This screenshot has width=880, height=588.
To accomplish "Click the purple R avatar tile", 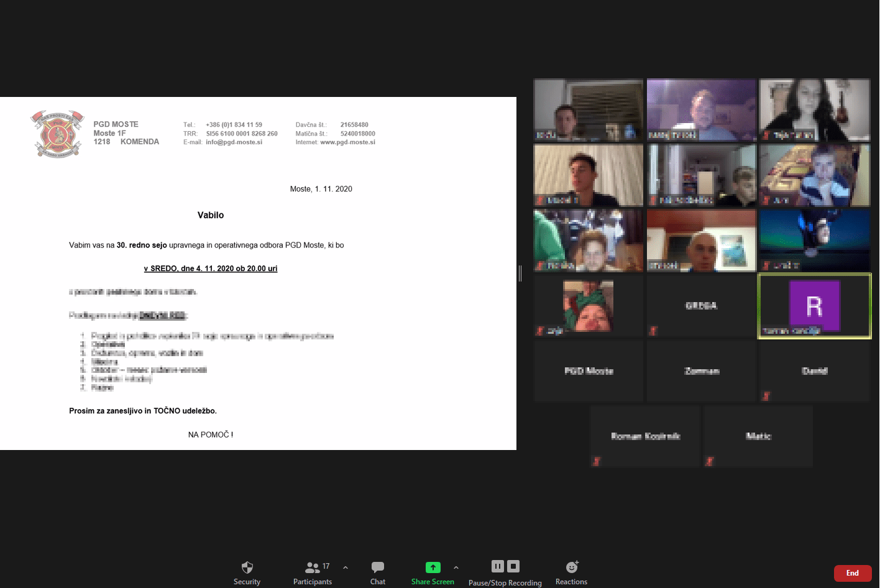I will point(815,306).
